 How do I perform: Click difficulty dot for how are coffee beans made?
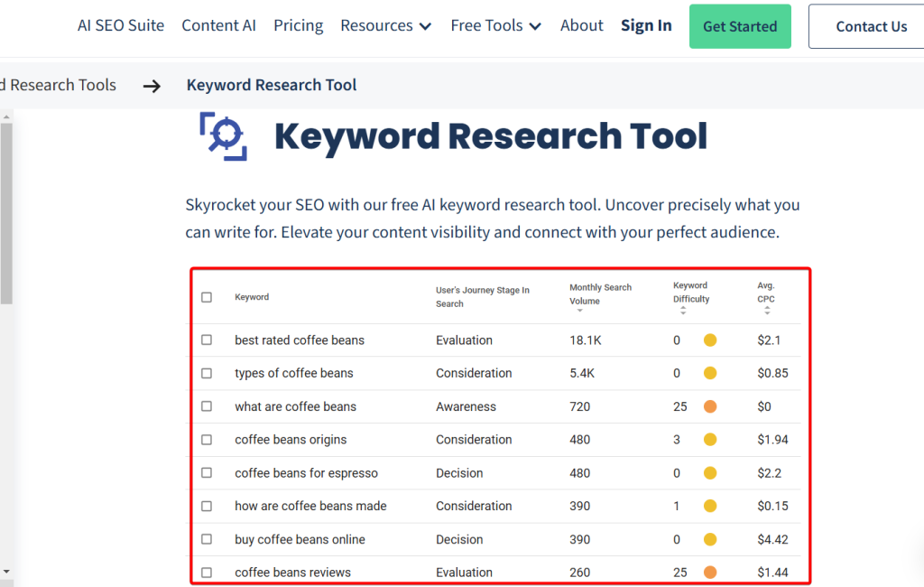pyautogui.click(x=710, y=507)
